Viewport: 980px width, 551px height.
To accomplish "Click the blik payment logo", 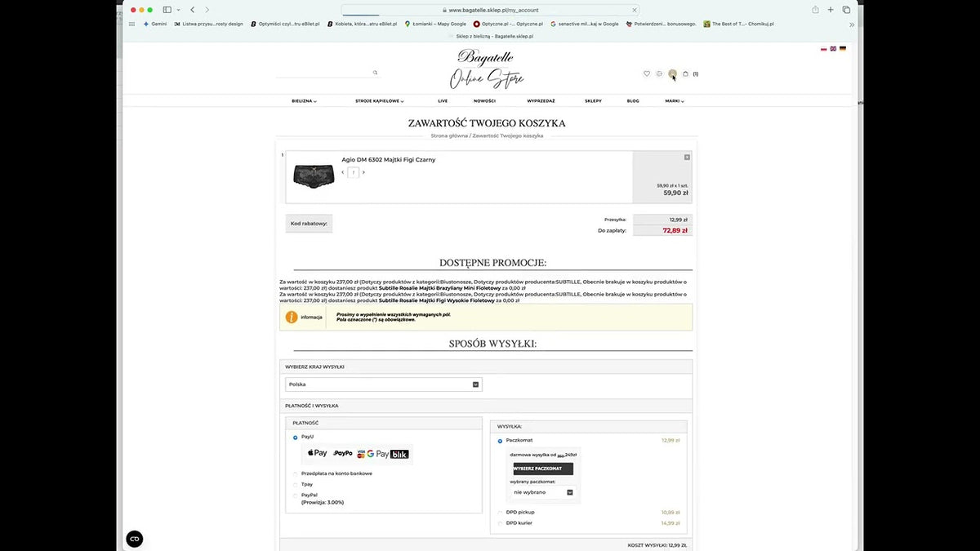I will pyautogui.click(x=399, y=454).
